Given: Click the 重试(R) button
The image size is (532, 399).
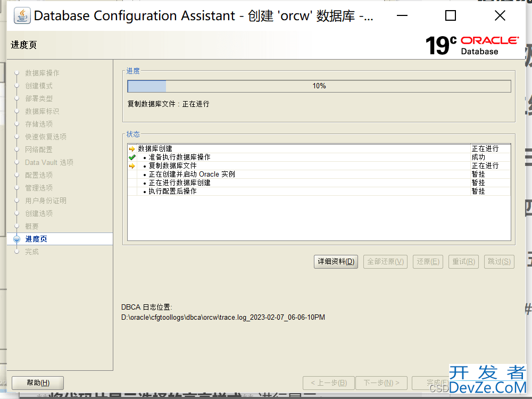Looking at the screenshot, I should (463, 262).
